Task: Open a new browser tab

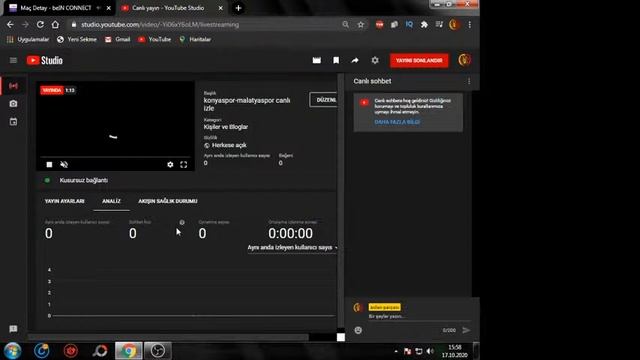Action: (238, 8)
